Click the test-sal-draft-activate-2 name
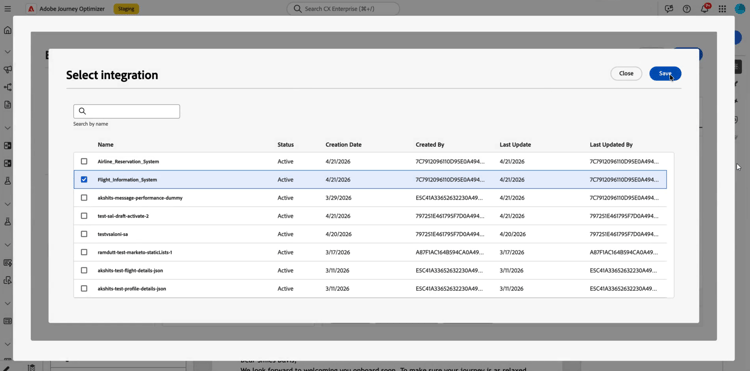The width and height of the screenshot is (750, 371). pos(123,216)
